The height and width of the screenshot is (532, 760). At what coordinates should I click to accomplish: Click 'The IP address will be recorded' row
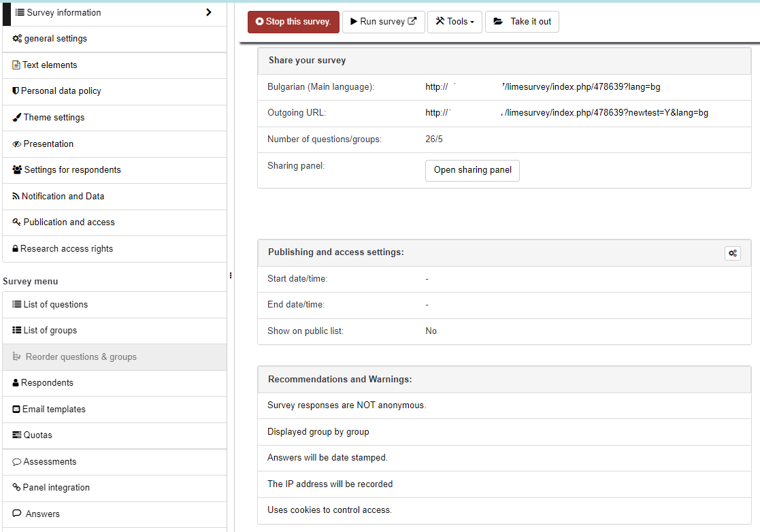[504, 484]
